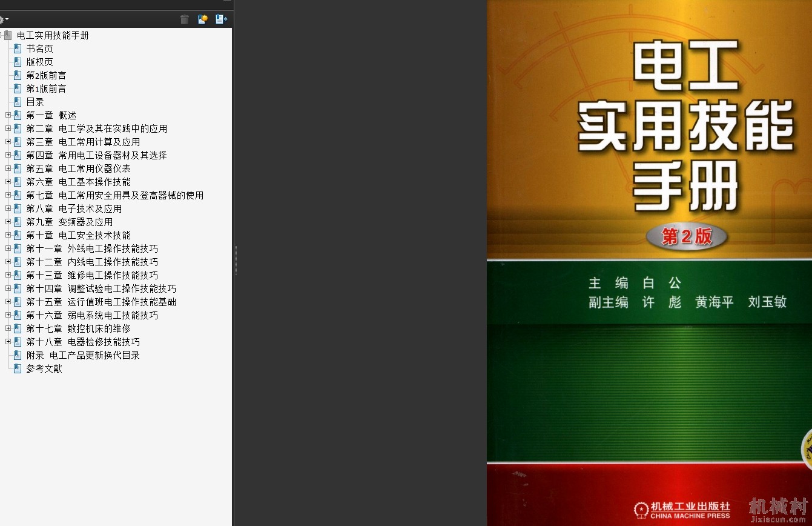Jump to the 第1版前言 bookmark
This screenshot has height=526, width=812.
[46, 88]
